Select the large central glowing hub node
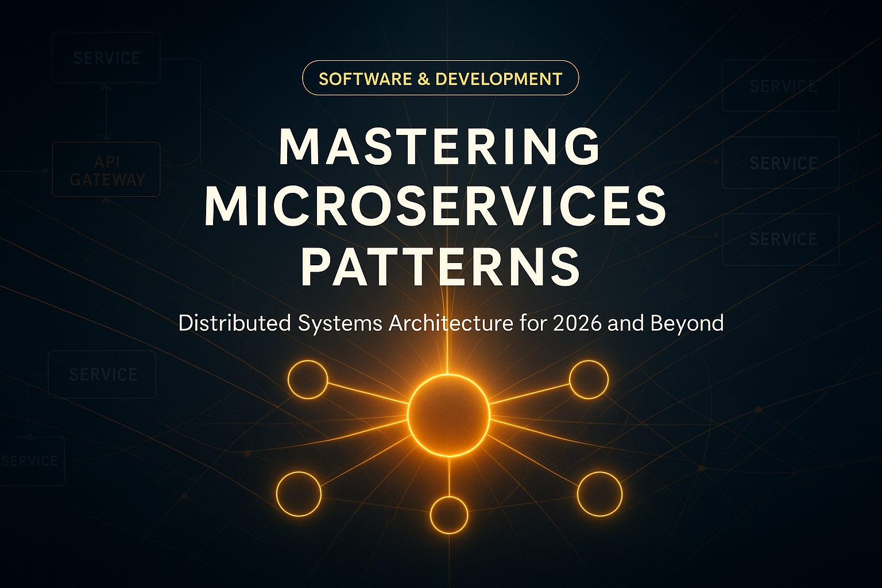 [x=448, y=415]
